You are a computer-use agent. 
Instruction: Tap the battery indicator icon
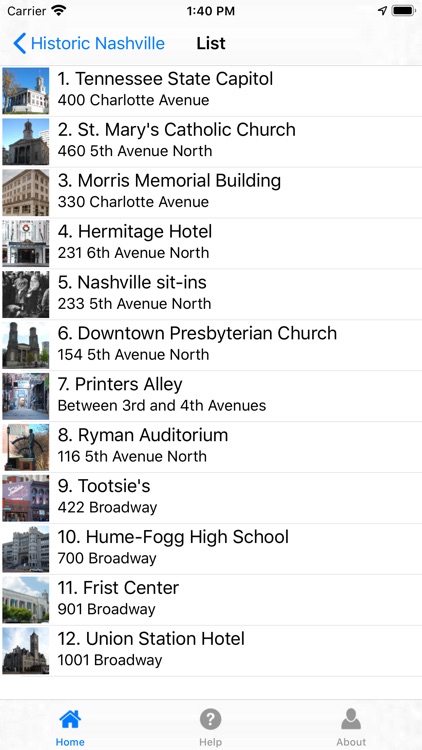[403, 11]
